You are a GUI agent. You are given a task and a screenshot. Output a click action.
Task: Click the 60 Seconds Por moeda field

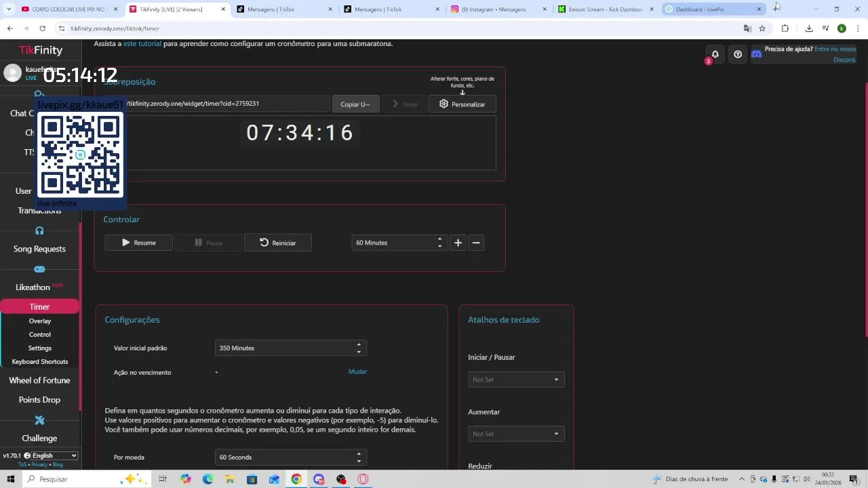click(x=291, y=457)
